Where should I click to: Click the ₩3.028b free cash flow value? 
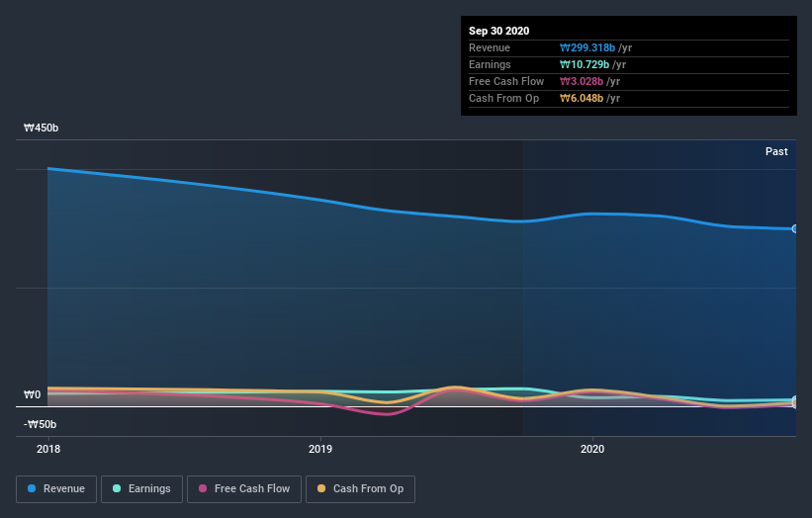(x=582, y=81)
